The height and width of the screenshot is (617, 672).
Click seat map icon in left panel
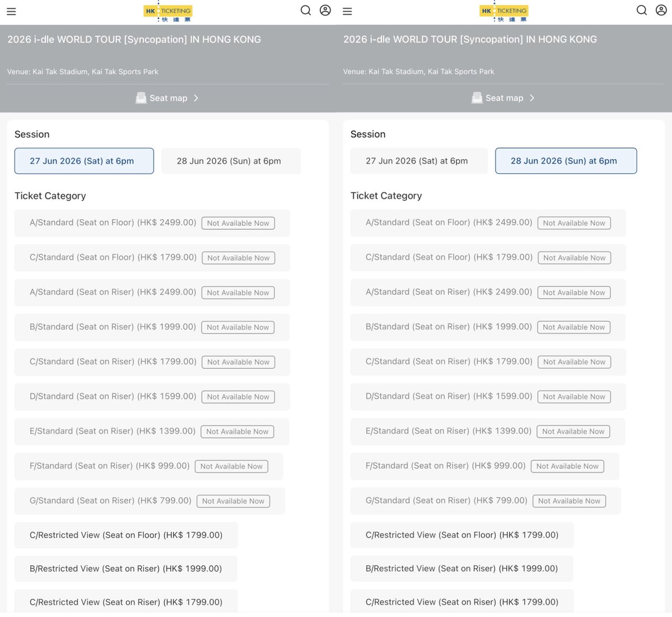pos(141,98)
